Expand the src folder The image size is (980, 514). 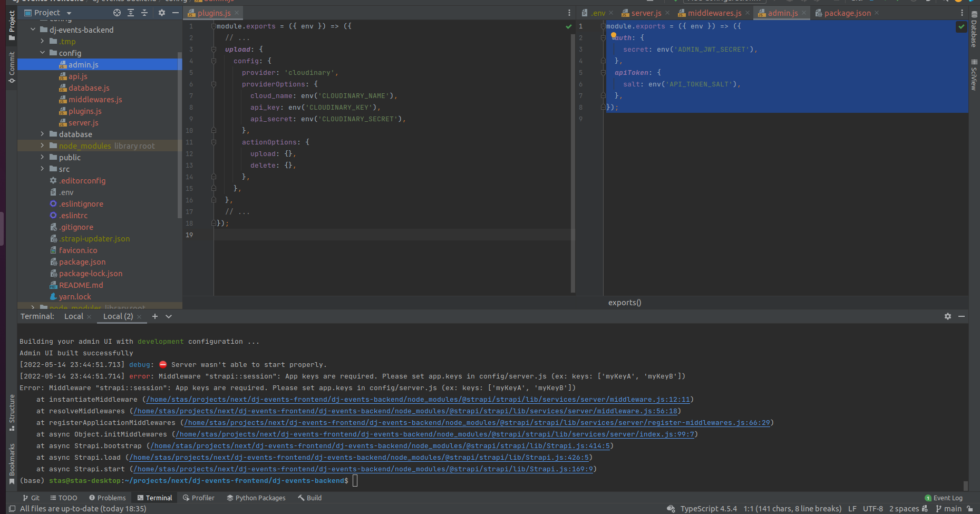click(43, 169)
